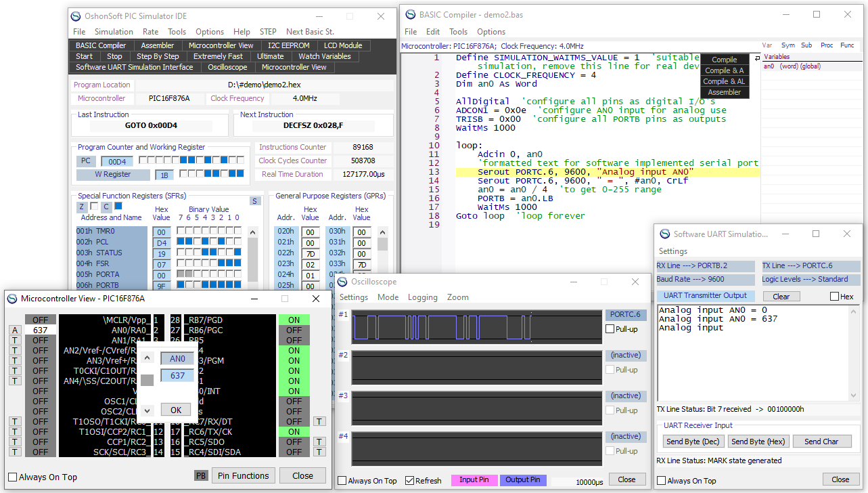Click the slider thumb in AN0 popup

(147, 381)
